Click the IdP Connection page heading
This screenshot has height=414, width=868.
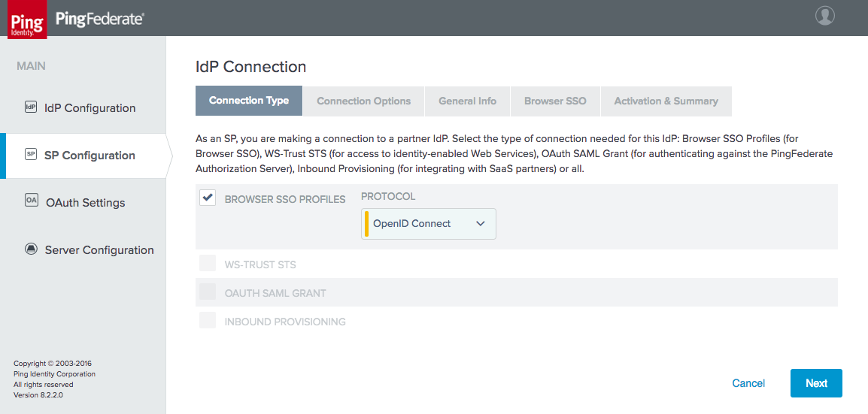click(250, 67)
